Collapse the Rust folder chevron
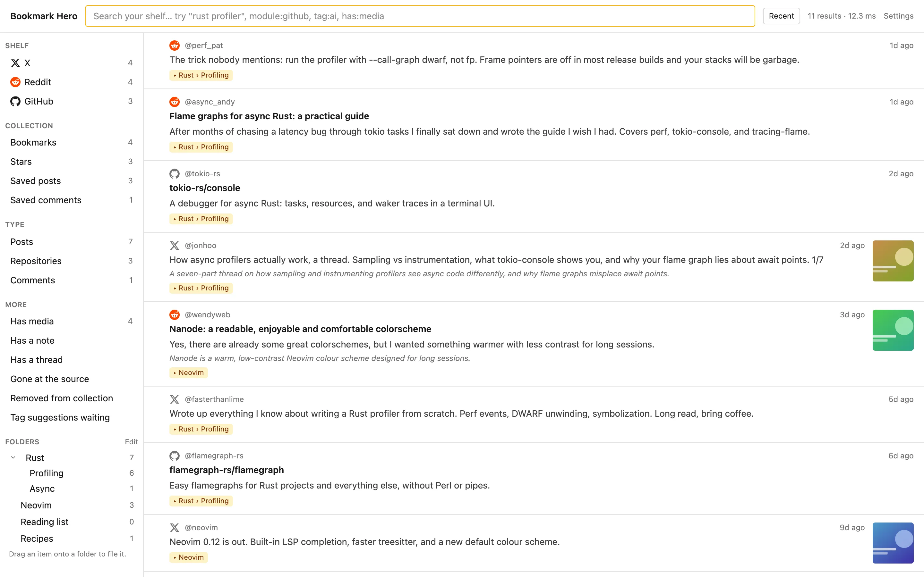924x577 pixels. click(13, 457)
